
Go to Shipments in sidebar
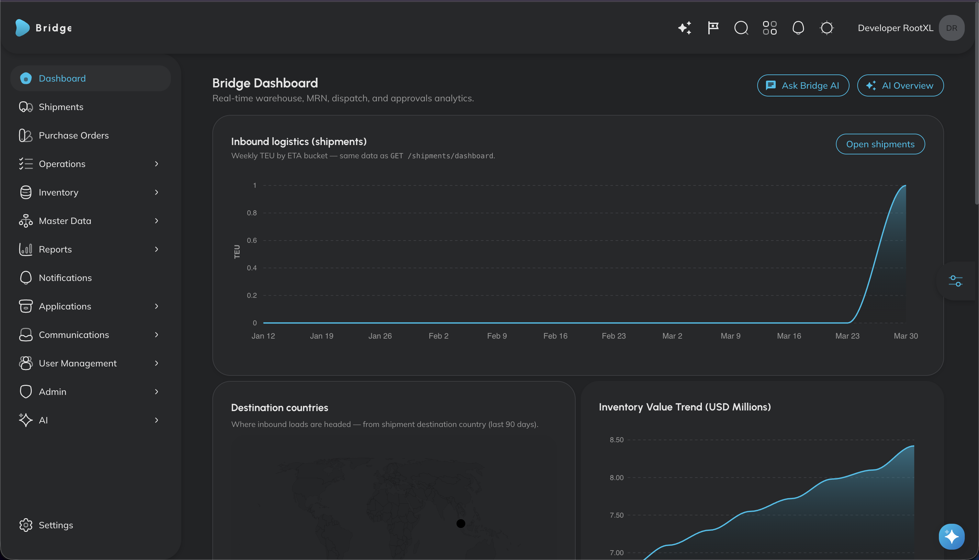tap(61, 107)
